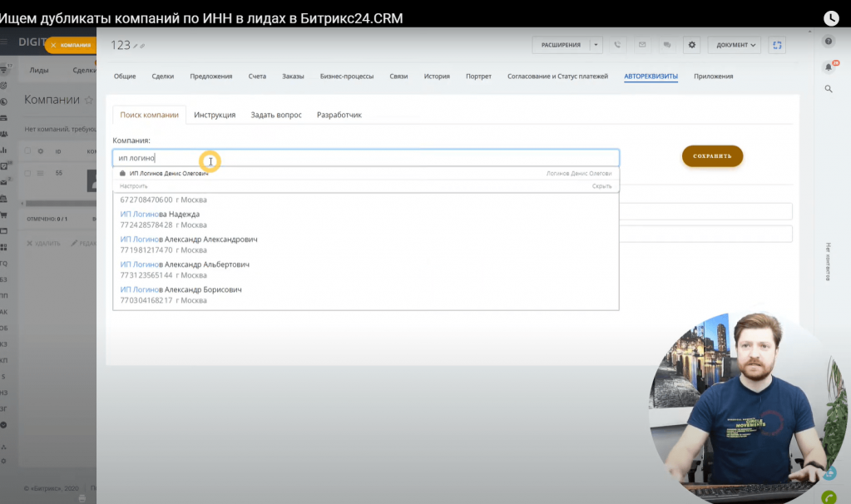Open grid settings gear in table header
This screenshot has width=851, height=504.
coord(40,151)
